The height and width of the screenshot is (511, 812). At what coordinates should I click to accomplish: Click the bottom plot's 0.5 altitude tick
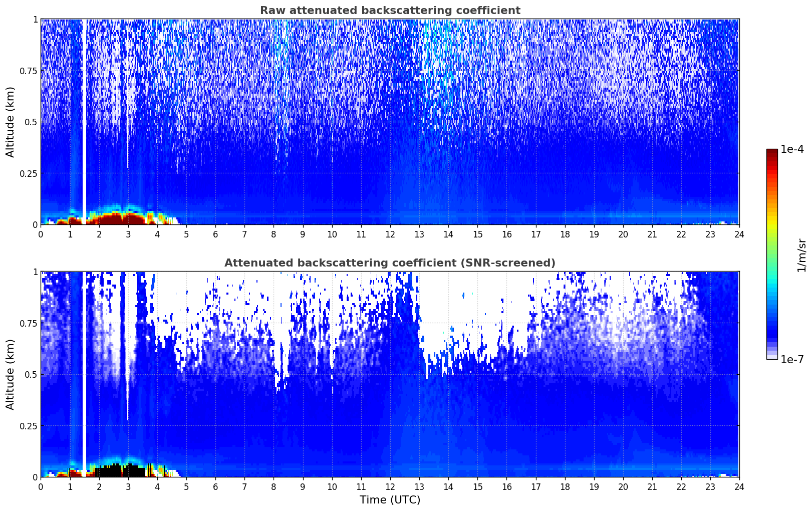pyautogui.click(x=31, y=374)
